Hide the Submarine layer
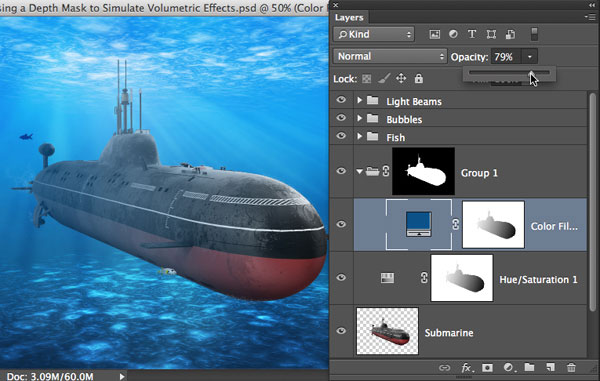This screenshot has height=381, width=600. pyautogui.click(x=341, y=331)
